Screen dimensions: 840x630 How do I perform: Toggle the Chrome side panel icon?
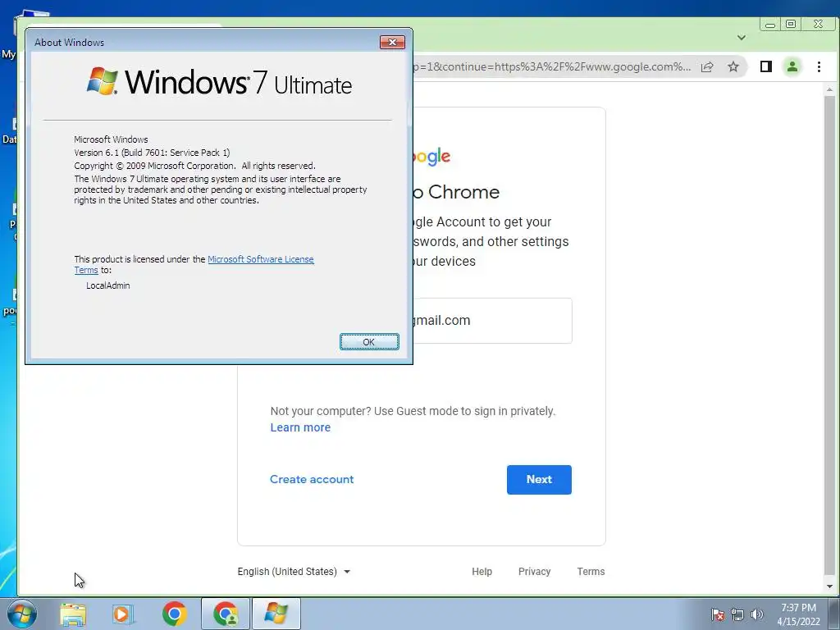[x=766, y=67]
